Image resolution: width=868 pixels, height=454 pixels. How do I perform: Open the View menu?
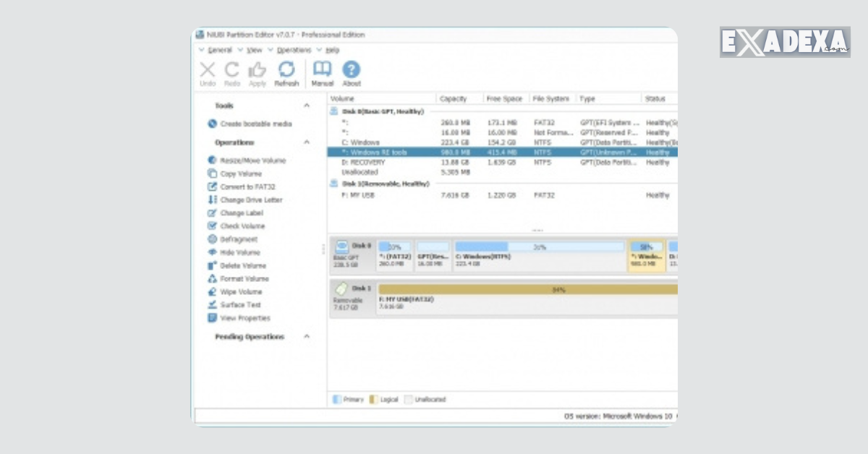click(252, 50)
